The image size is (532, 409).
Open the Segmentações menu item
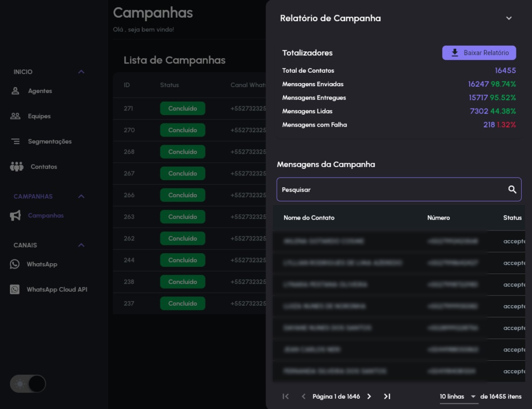tap(49, 141)
